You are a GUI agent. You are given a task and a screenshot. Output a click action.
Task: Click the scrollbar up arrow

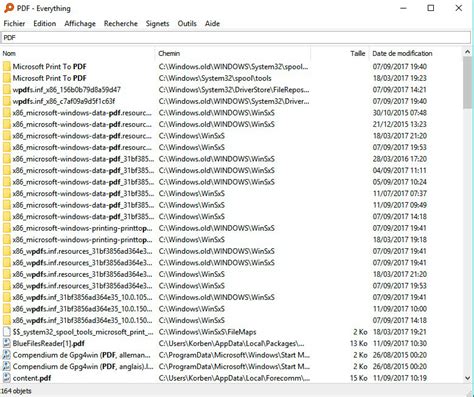click(x=467, y=52)
